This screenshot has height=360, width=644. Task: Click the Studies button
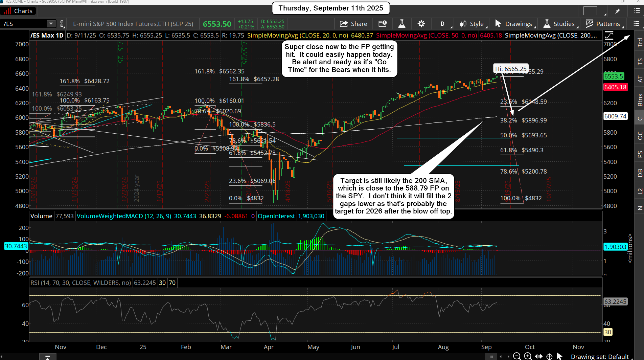point(559,24)
